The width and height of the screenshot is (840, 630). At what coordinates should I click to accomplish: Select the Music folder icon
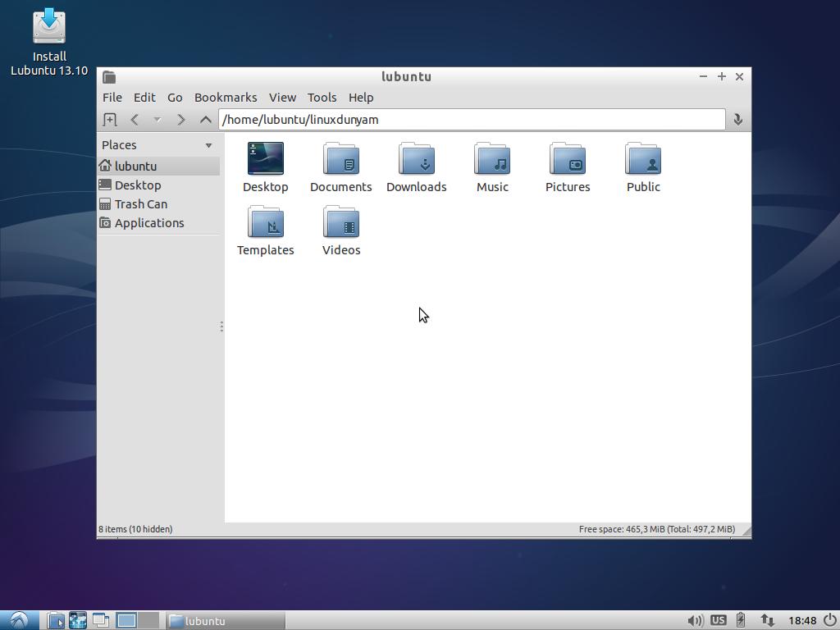492,159
